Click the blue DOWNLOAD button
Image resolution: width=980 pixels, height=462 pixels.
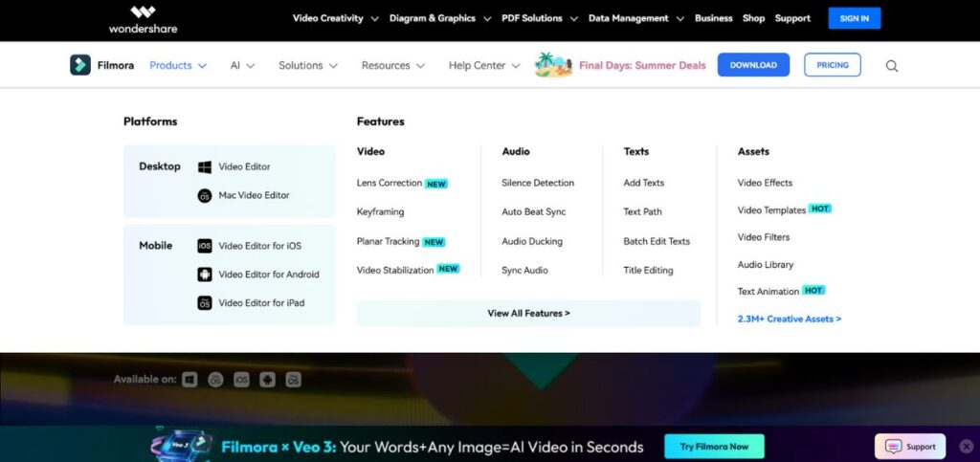753,65
